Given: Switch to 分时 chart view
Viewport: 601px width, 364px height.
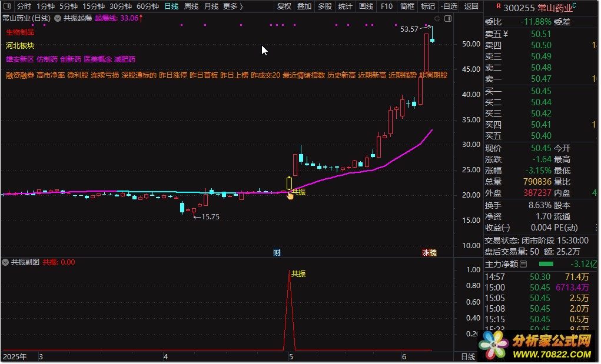Looking at the screenshot, I should [24, 6].
